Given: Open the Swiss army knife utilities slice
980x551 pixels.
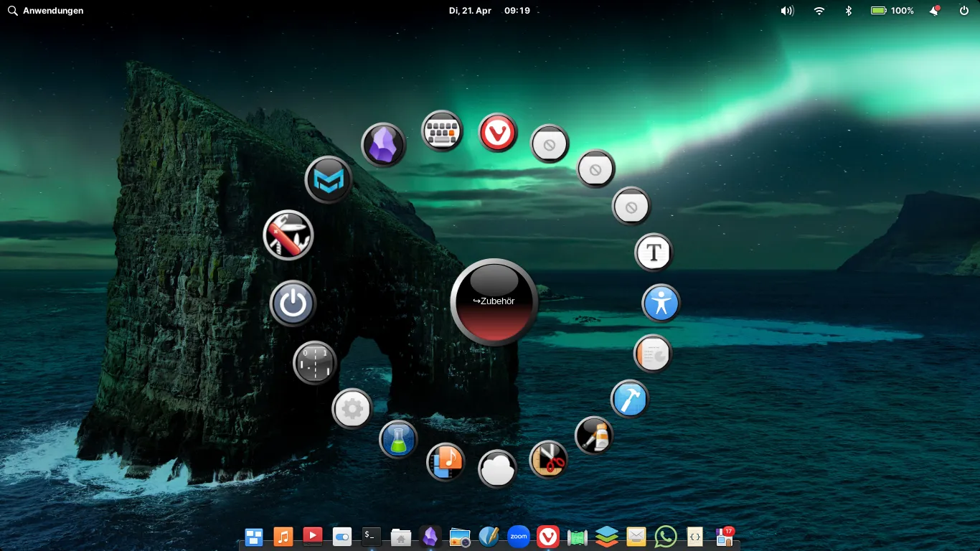Looking at the screenshot, I should tap(288, 235).
